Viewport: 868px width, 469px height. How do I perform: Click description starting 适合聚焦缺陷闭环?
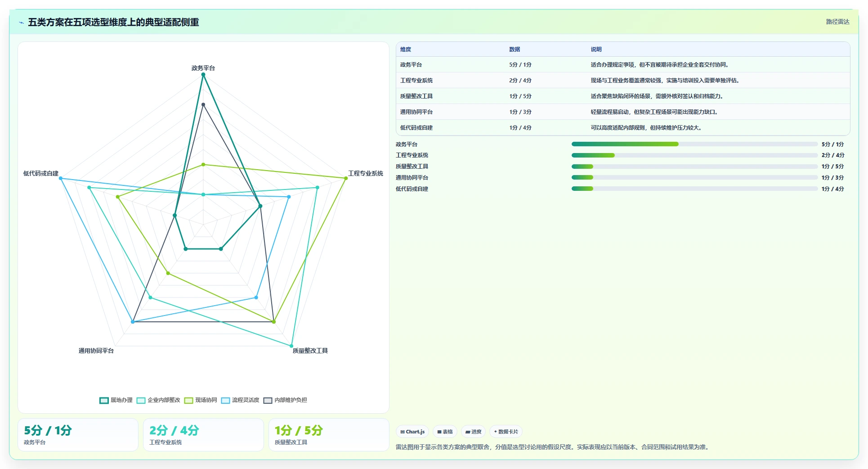[657, 96]
